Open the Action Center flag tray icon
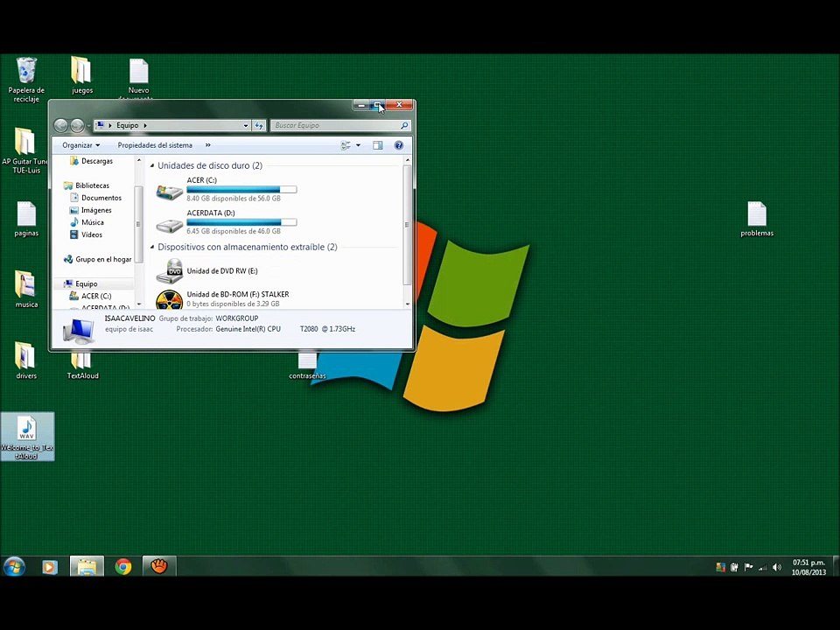This screenshot has height=630, width=840. (x=748, y=567)
